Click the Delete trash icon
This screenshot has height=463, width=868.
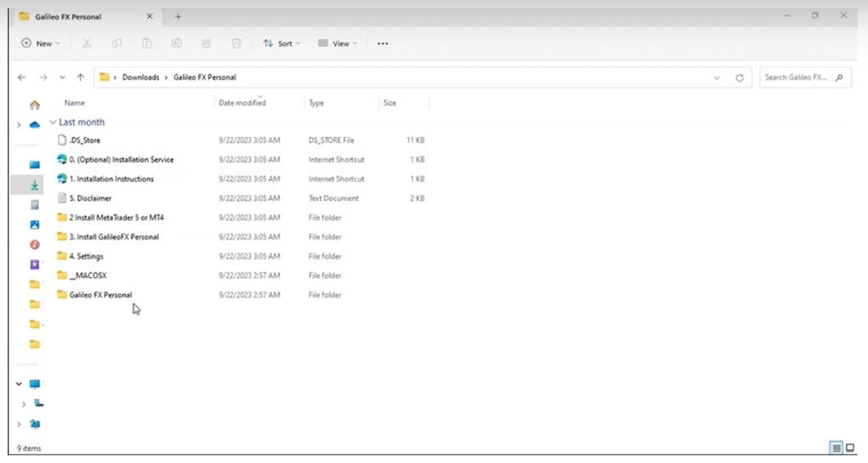pos(237,43)
